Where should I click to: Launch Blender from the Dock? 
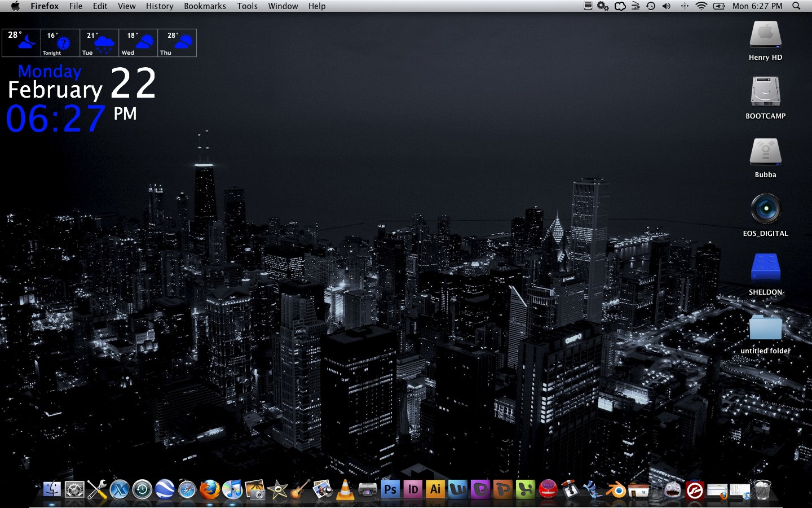616,489
